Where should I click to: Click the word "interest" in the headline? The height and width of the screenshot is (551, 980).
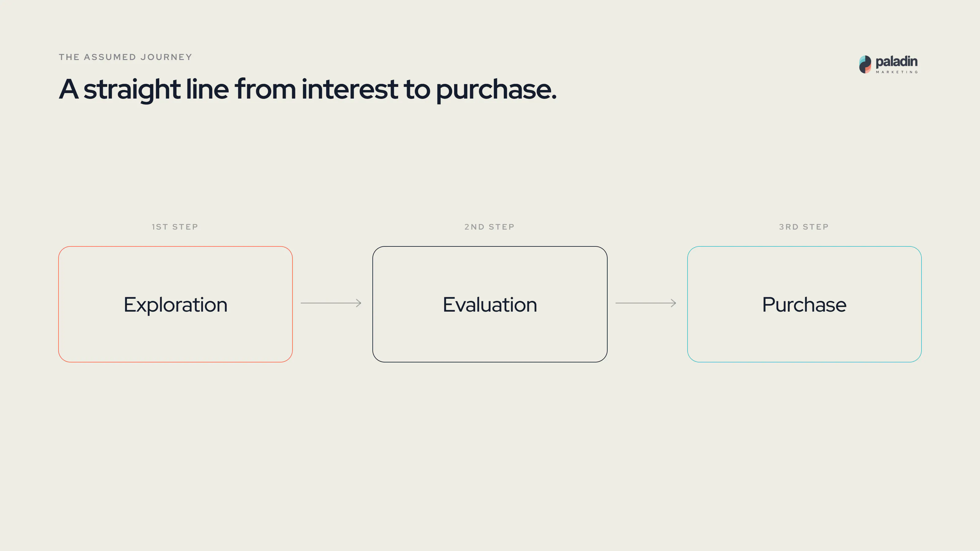coord(350,89)
